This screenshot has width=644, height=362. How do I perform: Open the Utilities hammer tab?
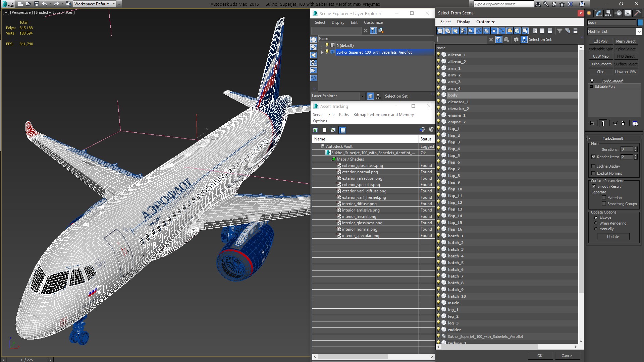pyautogui.click(x=637, y=13)
